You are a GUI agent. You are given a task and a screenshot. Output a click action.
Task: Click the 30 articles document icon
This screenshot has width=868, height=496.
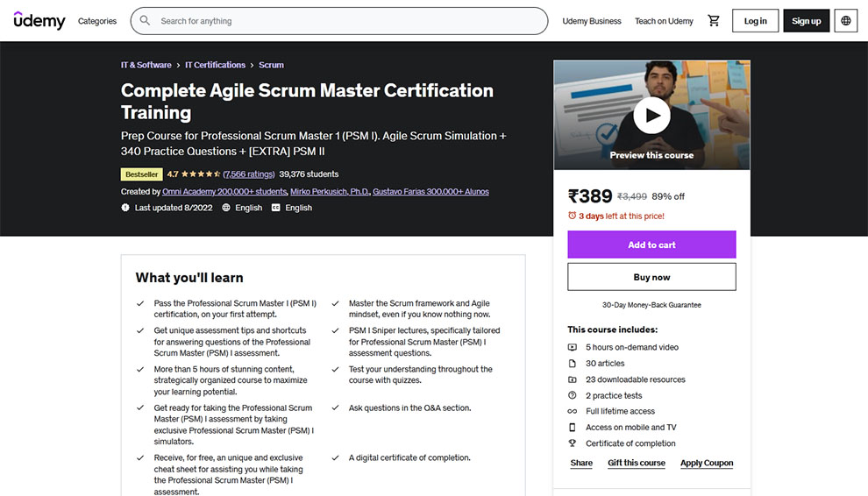(x=573, y=363)
